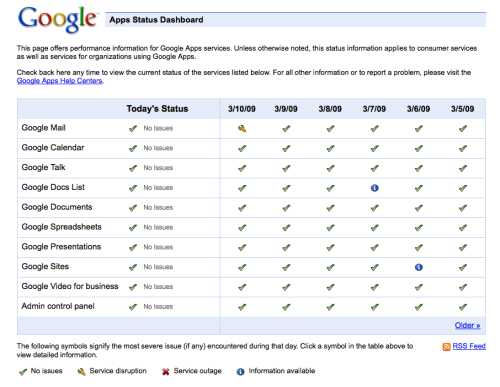Image resolution: width=500 pixels, height=387 pixels.
Task: Click the Information available legend label
Action: coord(282,371)
